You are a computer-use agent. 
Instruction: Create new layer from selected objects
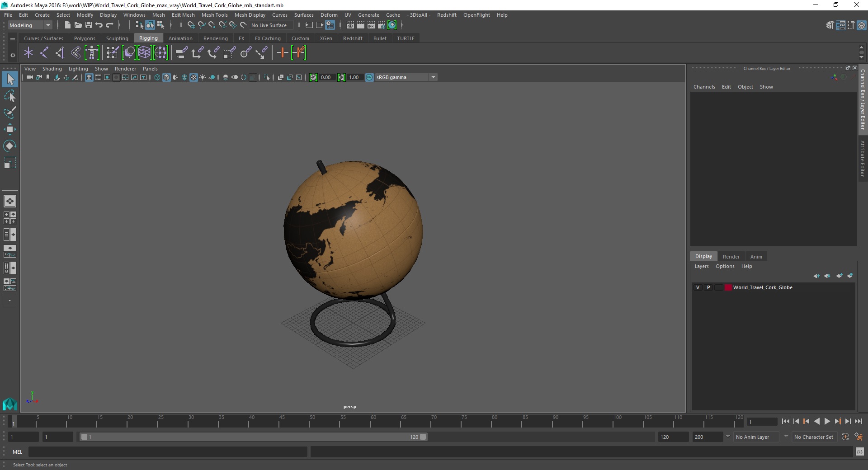850,276
